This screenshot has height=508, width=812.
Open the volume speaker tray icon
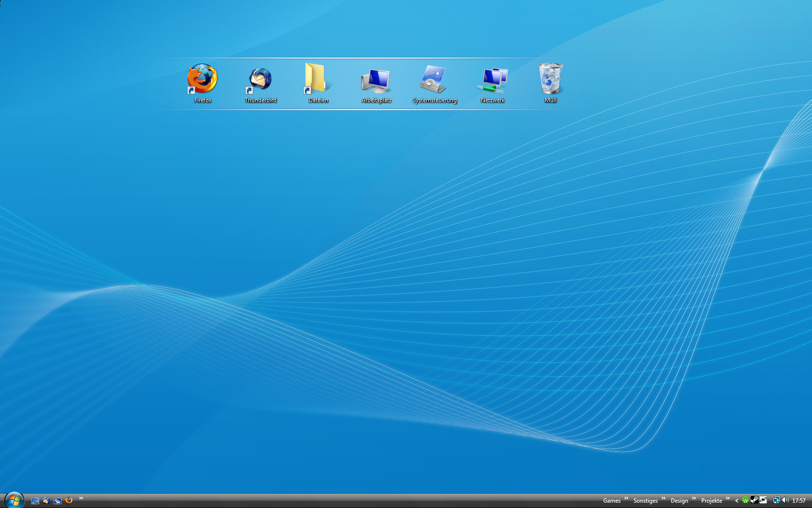(x=785, y=500)
